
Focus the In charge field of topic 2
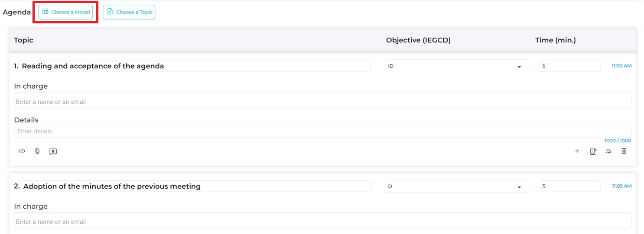click(x=322, y=222)
